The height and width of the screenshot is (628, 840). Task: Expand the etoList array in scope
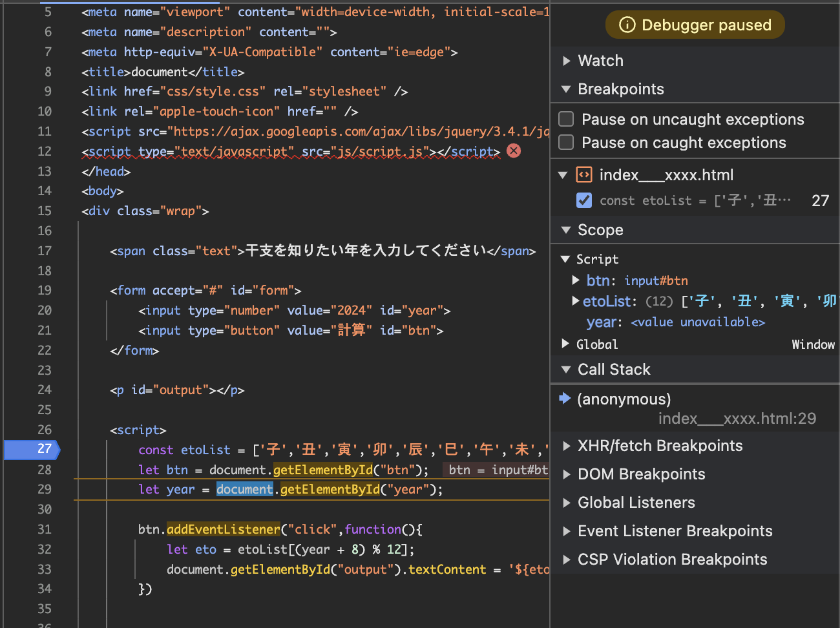(x=576, y=301)
